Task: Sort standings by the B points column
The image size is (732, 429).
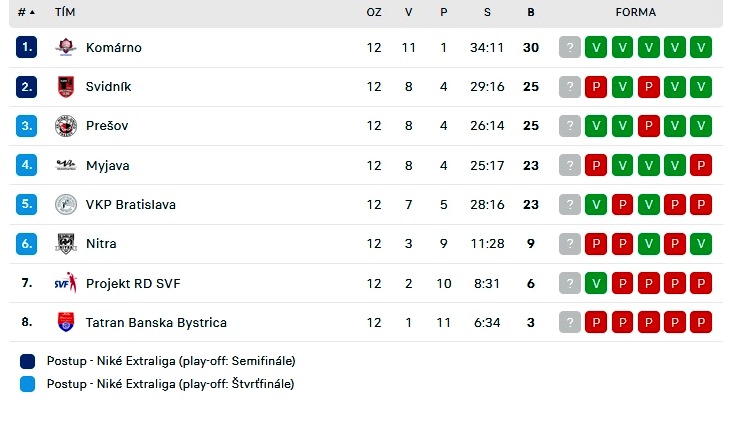Action: 531,12
